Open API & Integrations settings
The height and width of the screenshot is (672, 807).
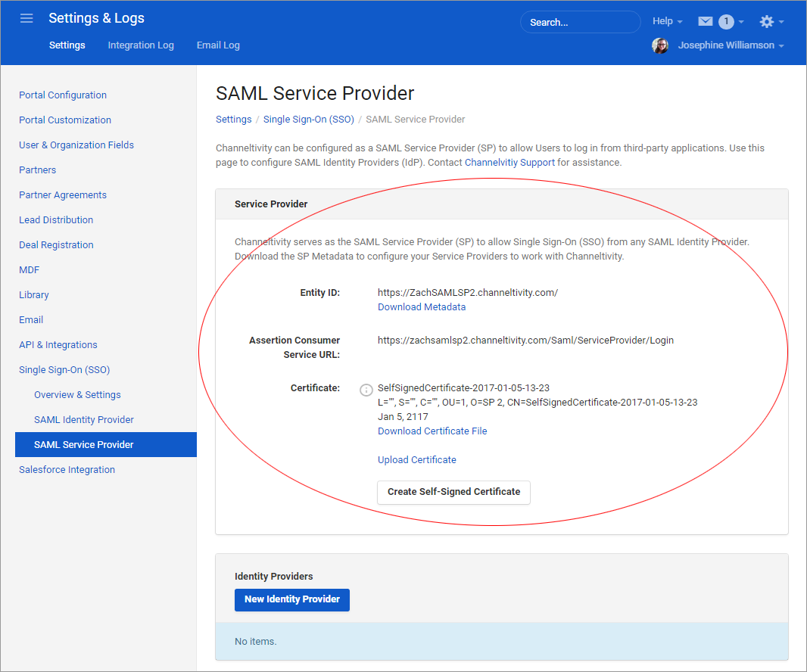click(58, 345)
